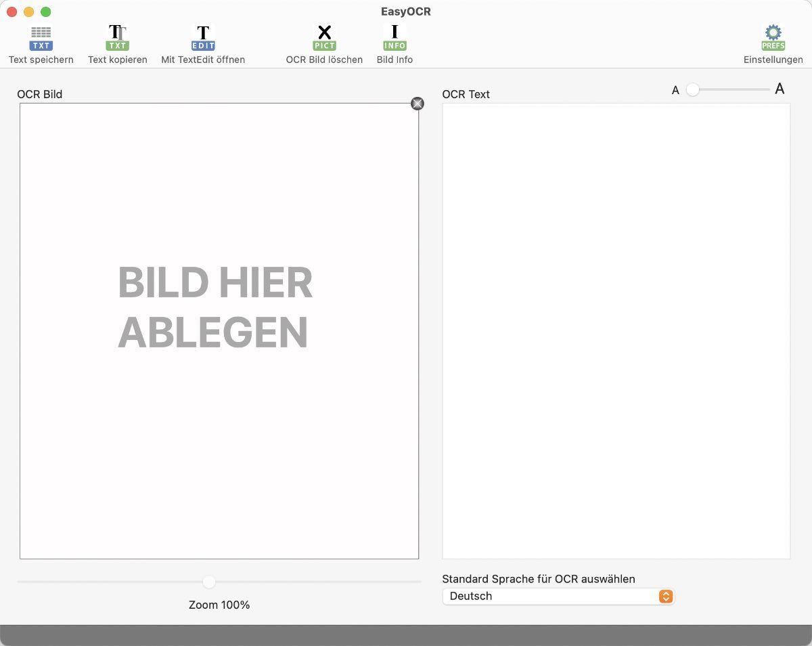812x646 pixels.
Task: Click the OCR text font size slider
Action: click(x=727, y=89)
